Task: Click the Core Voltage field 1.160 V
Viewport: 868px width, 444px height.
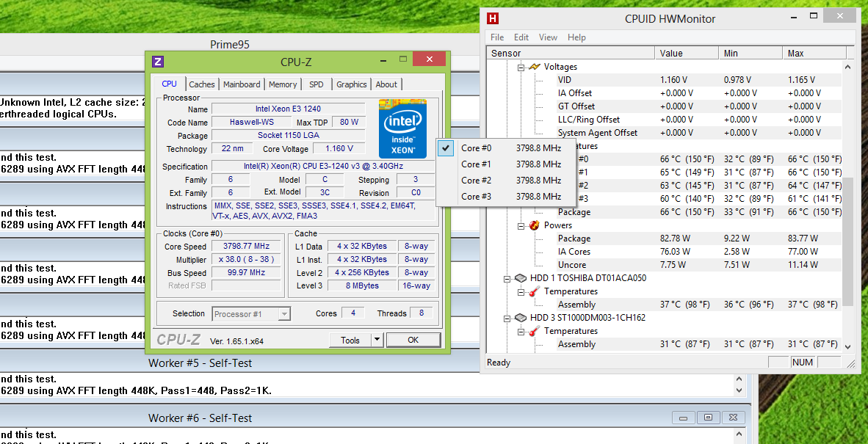Action: tap(339, 148)
